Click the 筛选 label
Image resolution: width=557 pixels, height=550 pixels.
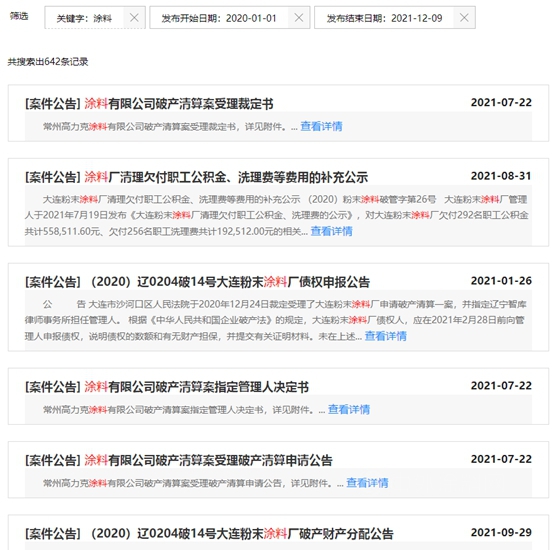(x=19, y=16)
